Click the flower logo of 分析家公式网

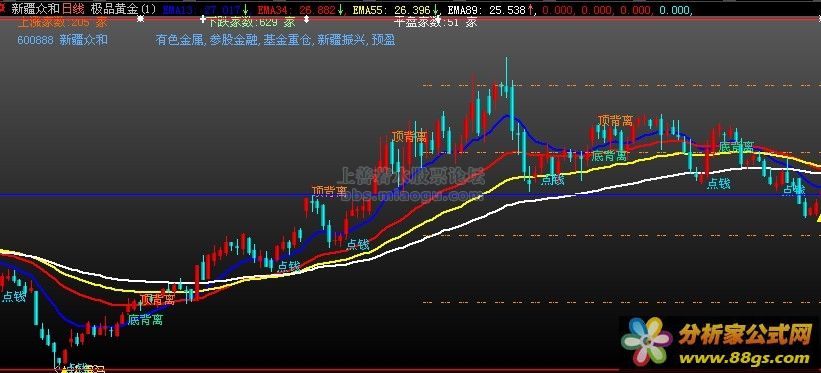[647, 342]
